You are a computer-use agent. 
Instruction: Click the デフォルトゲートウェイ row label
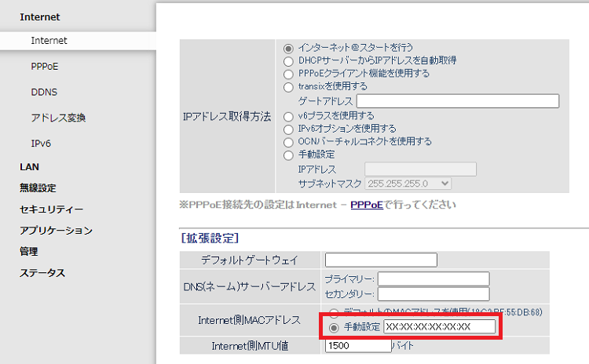coord(250,260)
